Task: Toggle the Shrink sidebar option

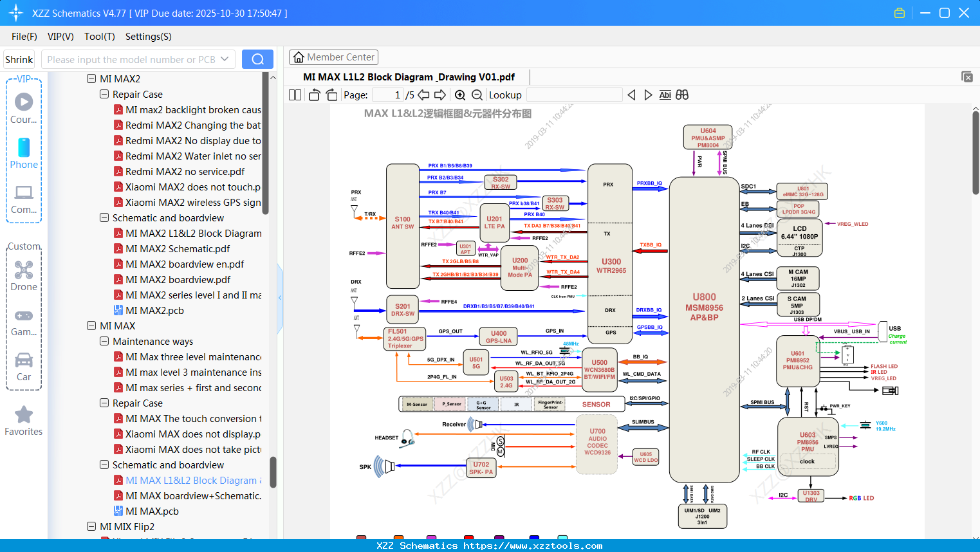Action: [x=19, y=59]
